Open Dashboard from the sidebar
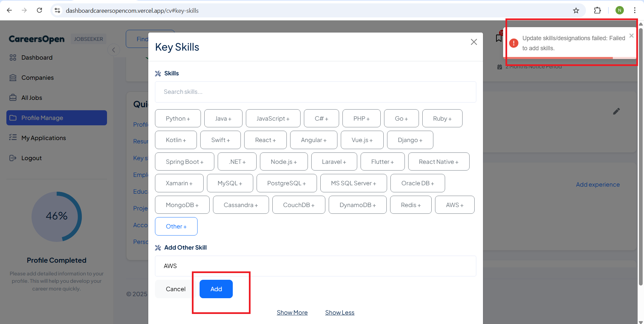 (37, 58)
